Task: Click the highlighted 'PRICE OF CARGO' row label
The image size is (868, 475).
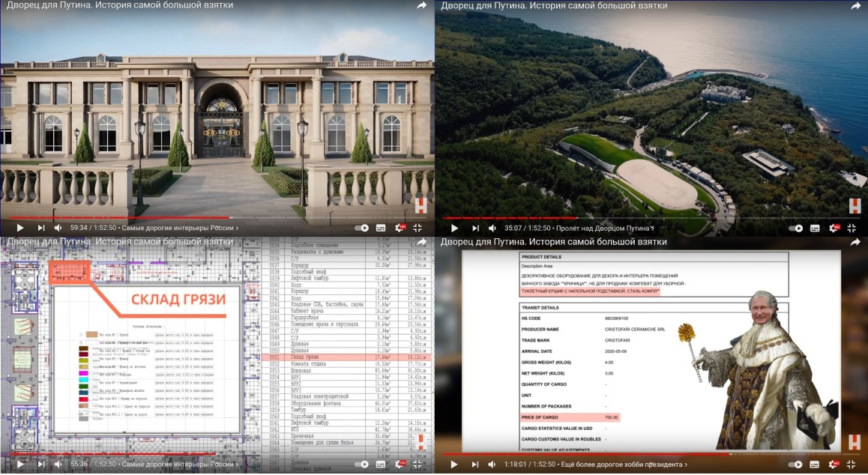Action: [540, 417]
